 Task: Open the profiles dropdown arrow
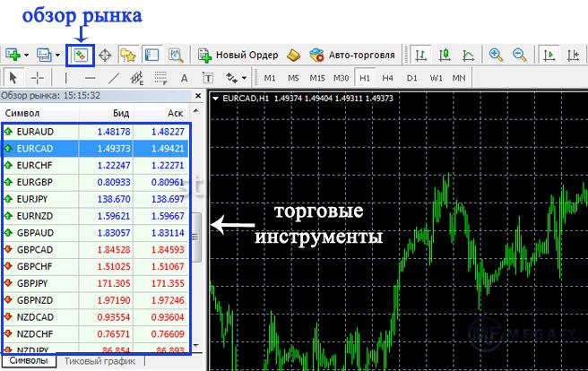click(x=57, y=55)
